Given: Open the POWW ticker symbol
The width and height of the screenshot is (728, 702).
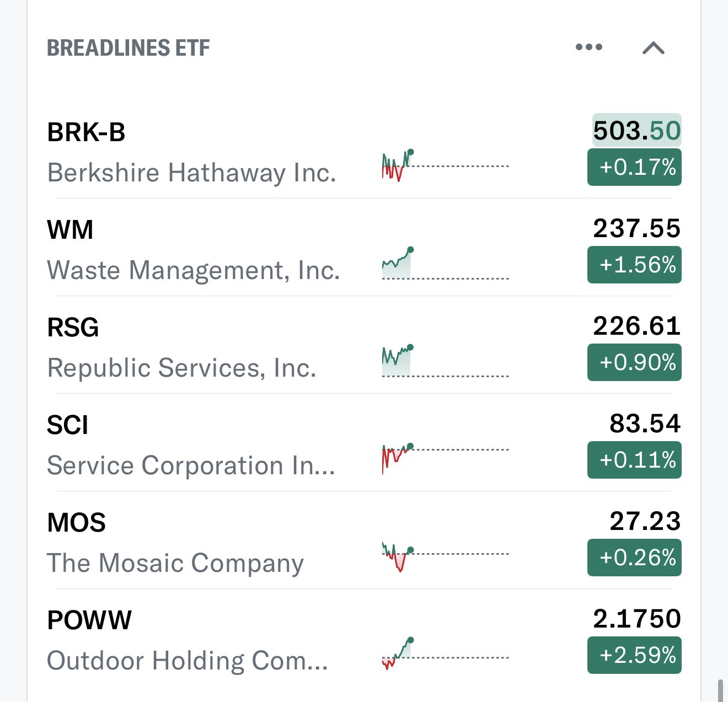Looking at the screenshot, I should [89, 620].
